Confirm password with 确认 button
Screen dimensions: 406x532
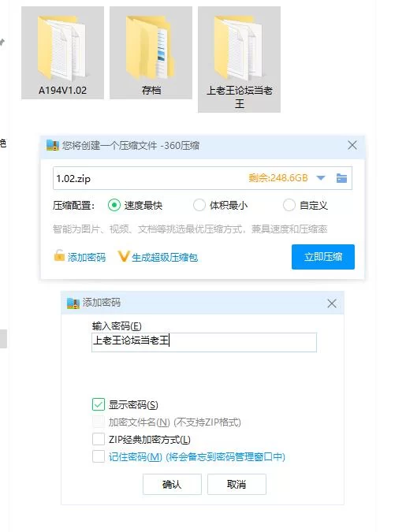point(172,484)
